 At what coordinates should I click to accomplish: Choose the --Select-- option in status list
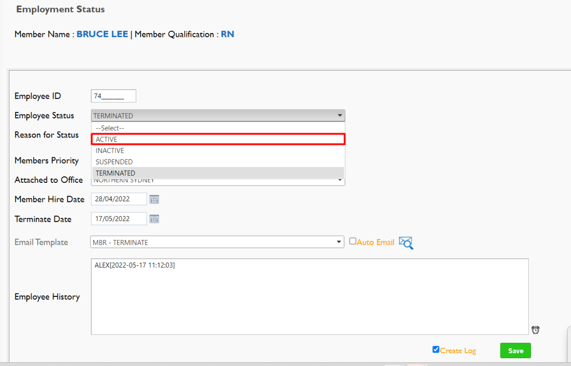tap(218, 128)
